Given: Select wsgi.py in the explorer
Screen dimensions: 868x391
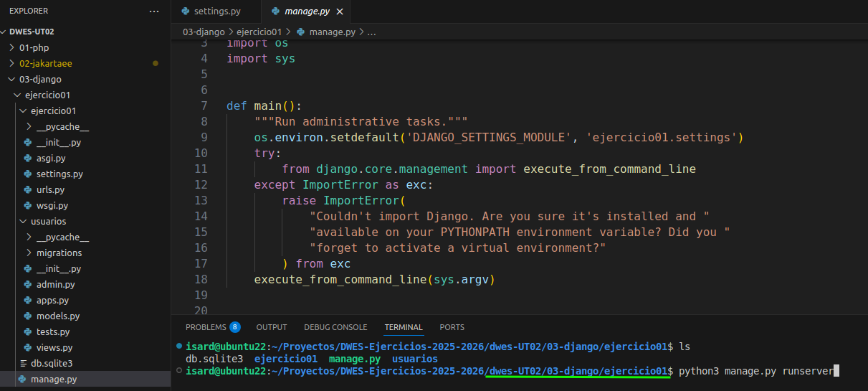Looking at the screenshot, I should click(52, 205).
